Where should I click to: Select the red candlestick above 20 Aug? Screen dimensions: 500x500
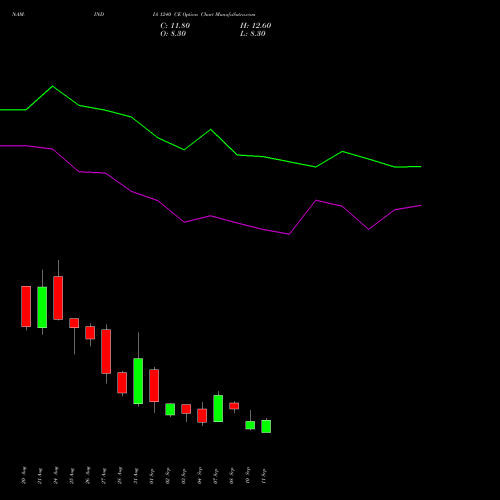[26, 306]
